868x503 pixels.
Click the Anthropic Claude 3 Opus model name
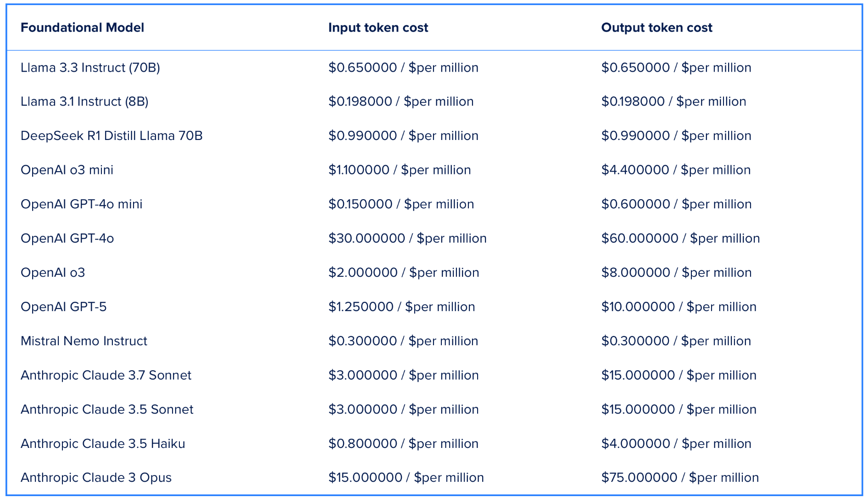pyautogui.click(x=96, y=478)
